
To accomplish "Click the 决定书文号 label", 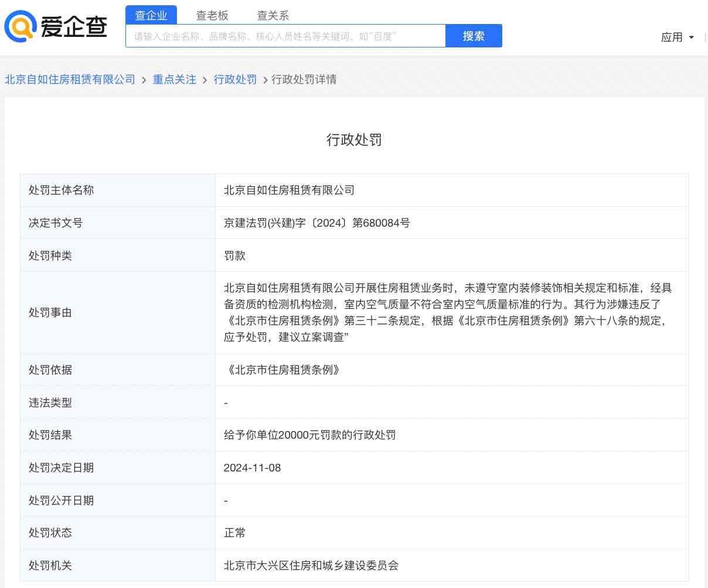I will point(56,223).
